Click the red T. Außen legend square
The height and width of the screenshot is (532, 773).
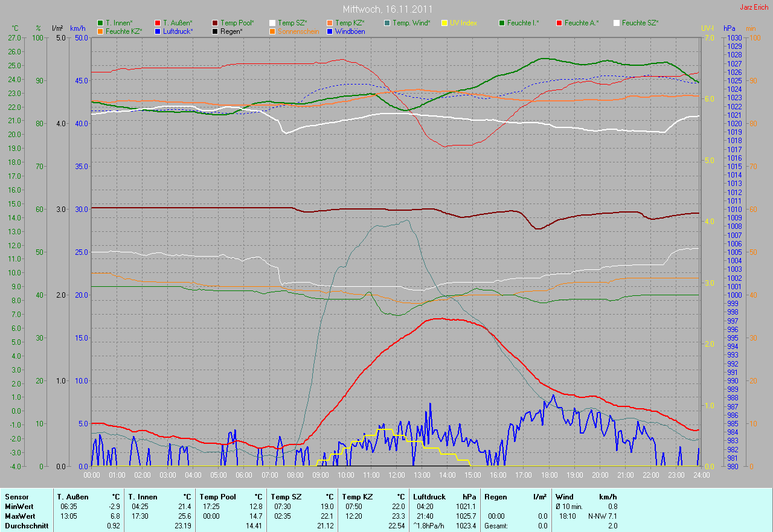[x=158, y=23]
